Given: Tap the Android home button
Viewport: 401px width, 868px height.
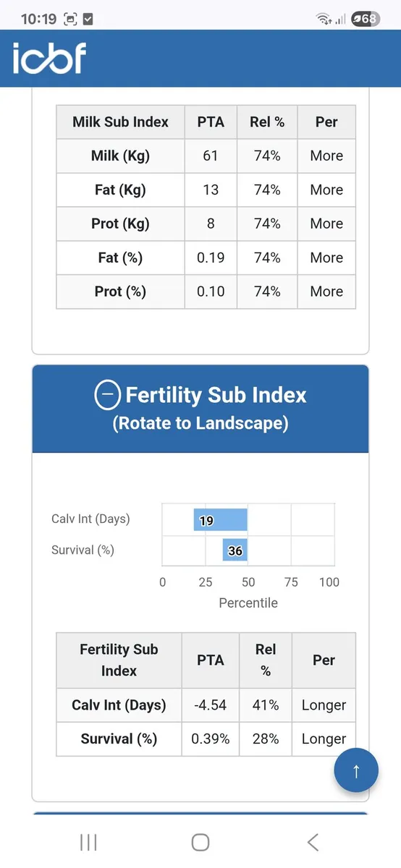Looking at the screenshot, I should pos(200,842).
